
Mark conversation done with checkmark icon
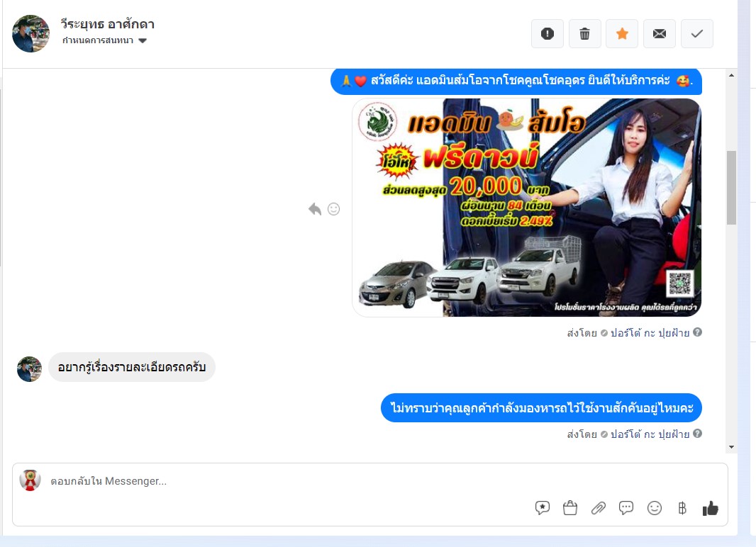coord(696,34)
